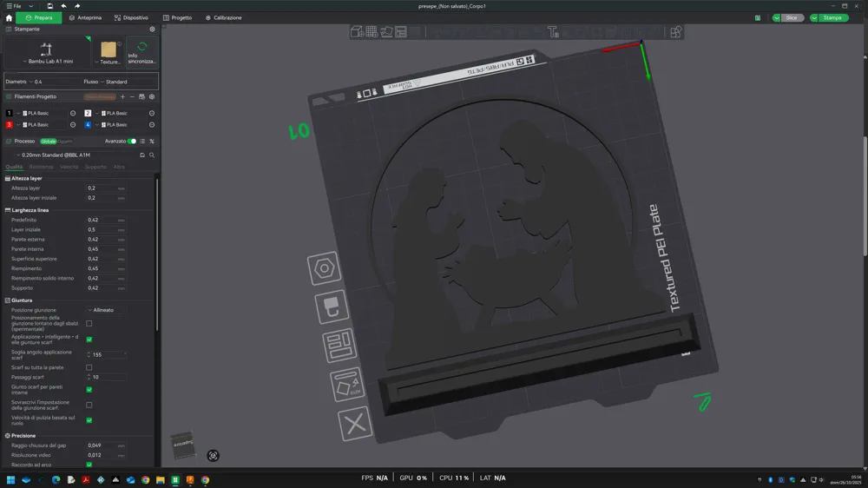Screen dimensions: 868x488
Task: Reset the camera view icon
Action: click(x=214, y=456)
